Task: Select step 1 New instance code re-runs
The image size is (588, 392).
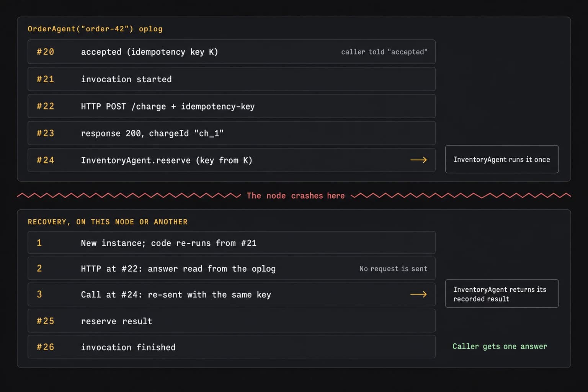Action: 231,242
